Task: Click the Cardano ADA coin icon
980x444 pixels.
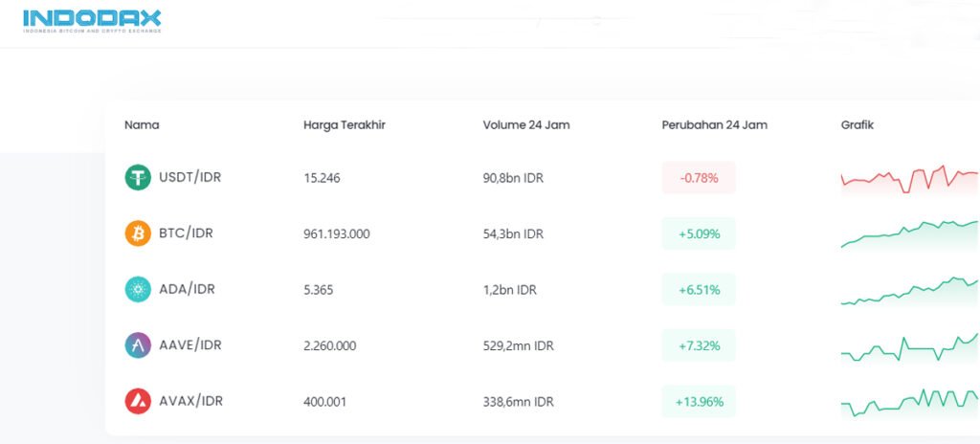Action: click(138, 290)
